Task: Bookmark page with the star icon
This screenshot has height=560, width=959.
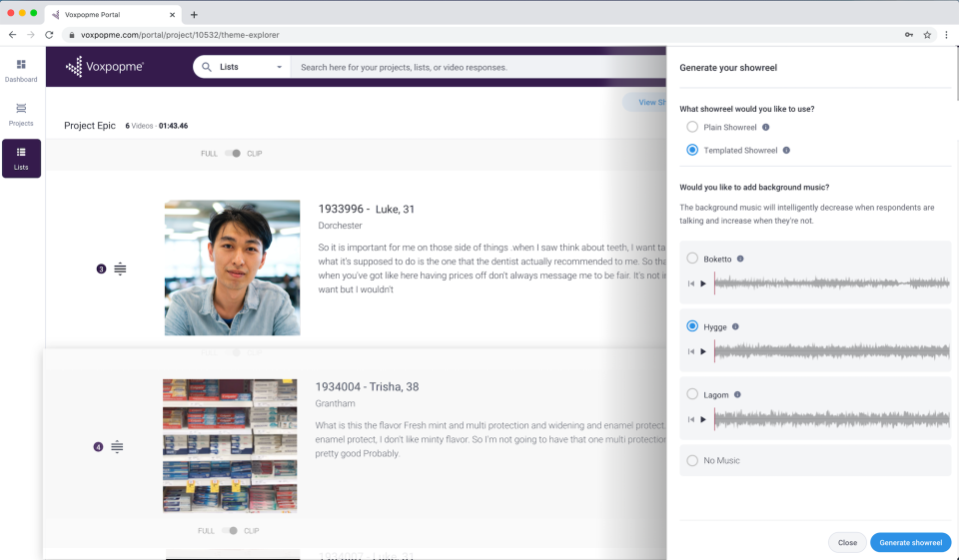Action: click(927, 35)
